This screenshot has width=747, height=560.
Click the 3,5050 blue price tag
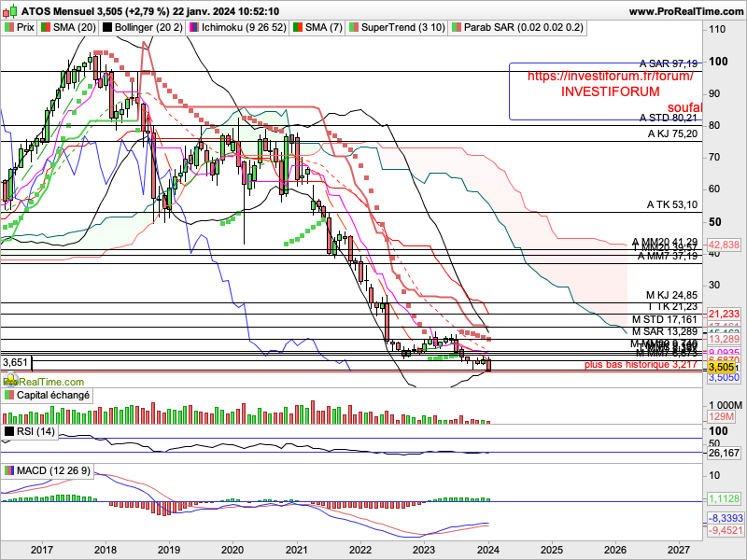coord(724,378)
